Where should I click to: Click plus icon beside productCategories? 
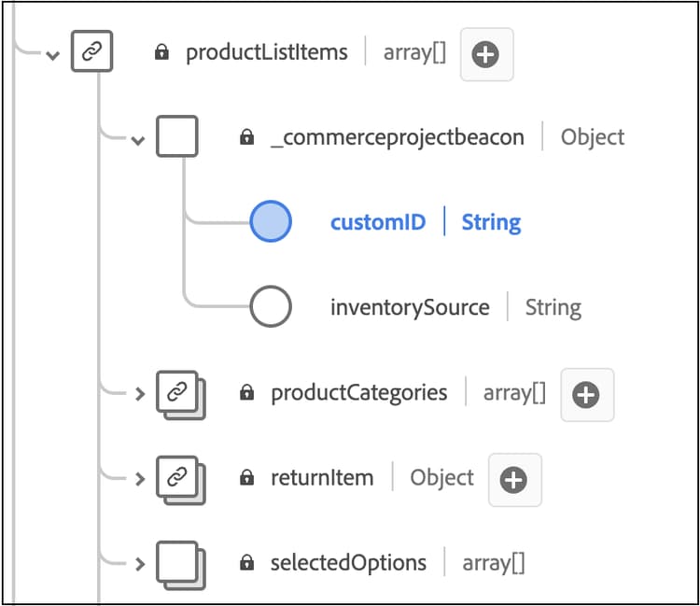(x=586, y=395)
